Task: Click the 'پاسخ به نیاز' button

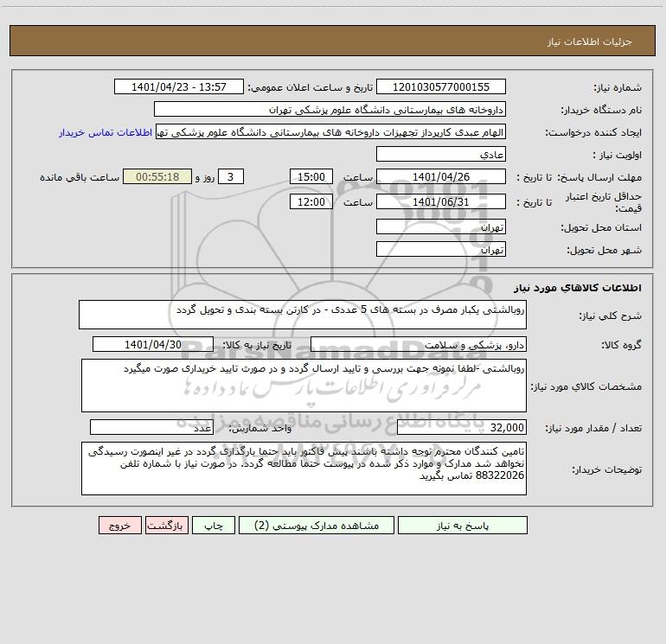Action: pyautogui.click(x=463, y=526)
